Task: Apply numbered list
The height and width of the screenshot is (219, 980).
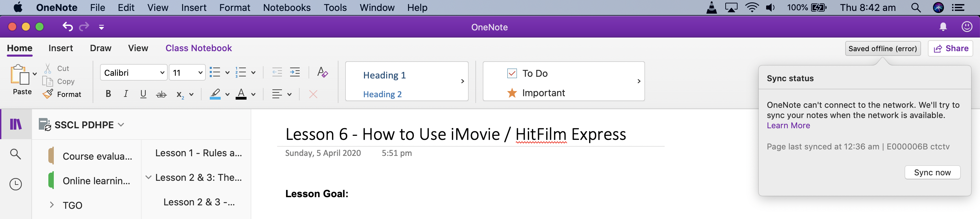Action: [x=241, y=72]
